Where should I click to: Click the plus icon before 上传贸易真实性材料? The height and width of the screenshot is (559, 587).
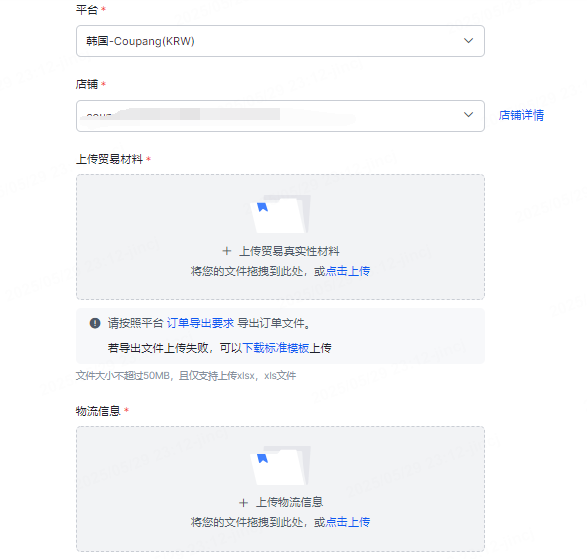pos(227,251)
